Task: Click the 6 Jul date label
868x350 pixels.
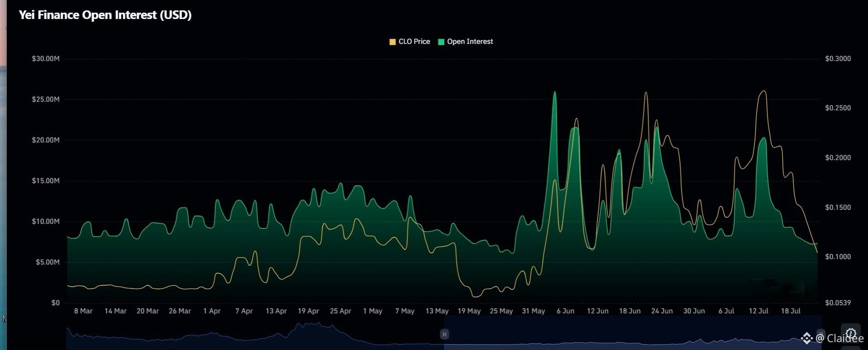Action: (726, 311)
